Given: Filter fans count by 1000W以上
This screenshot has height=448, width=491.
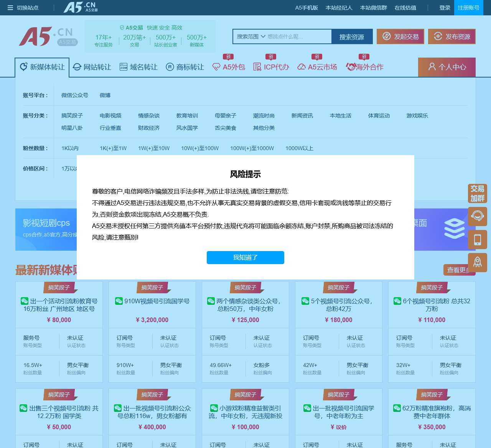Looking at the screenshot, I should point(299,148).
